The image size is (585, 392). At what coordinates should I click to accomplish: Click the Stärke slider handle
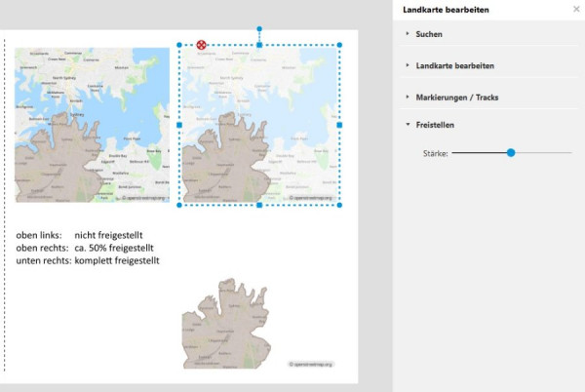(x=511, y=152)
